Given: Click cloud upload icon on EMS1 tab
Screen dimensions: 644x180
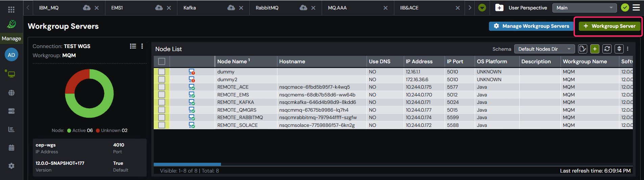Looking at the screenshot, I should tap(159, 7).
